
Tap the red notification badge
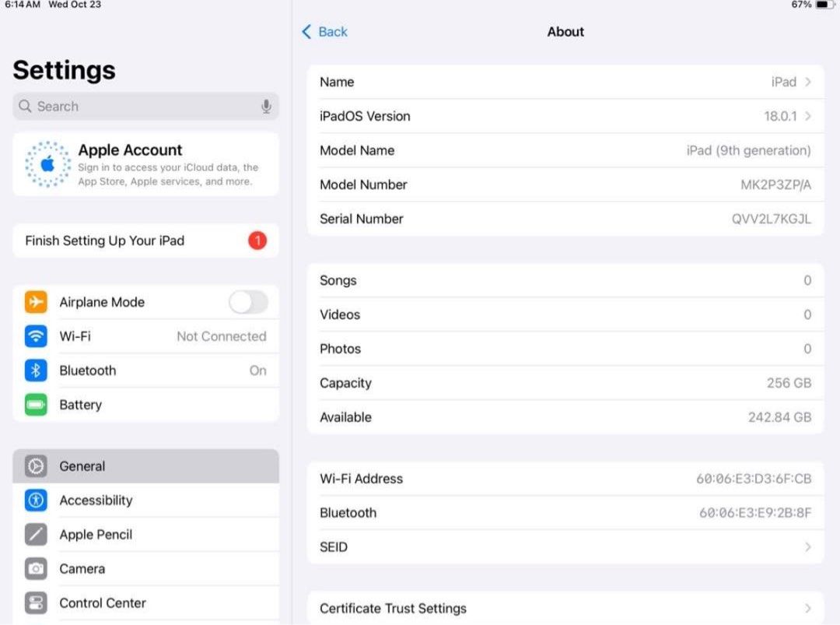[257, 241]
